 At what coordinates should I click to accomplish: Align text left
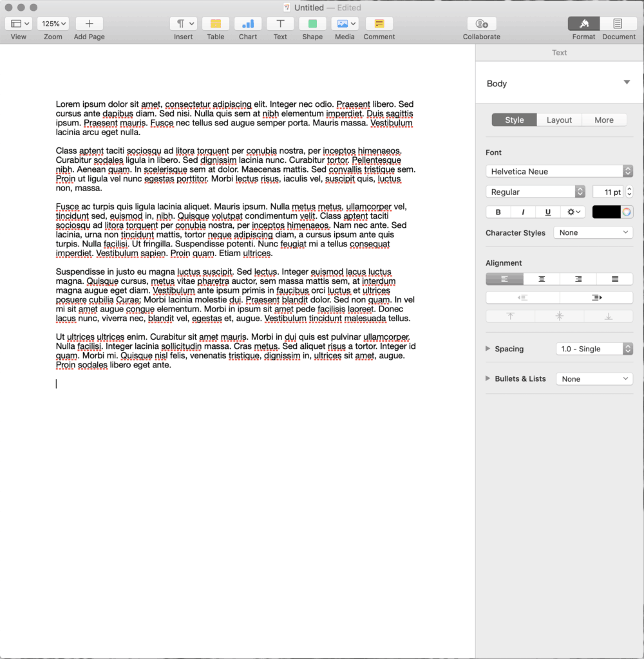pyautogui.click(x=504, y=279)
